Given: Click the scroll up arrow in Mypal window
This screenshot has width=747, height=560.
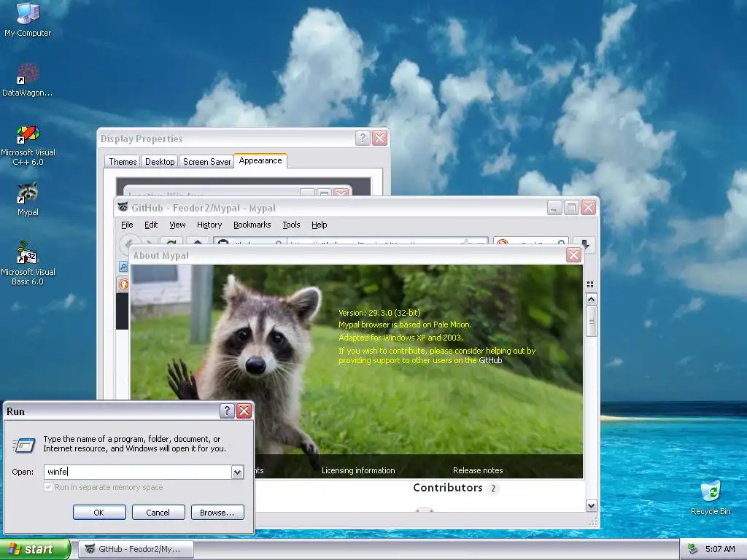Looking at the screenshot, I should point(591,300).
